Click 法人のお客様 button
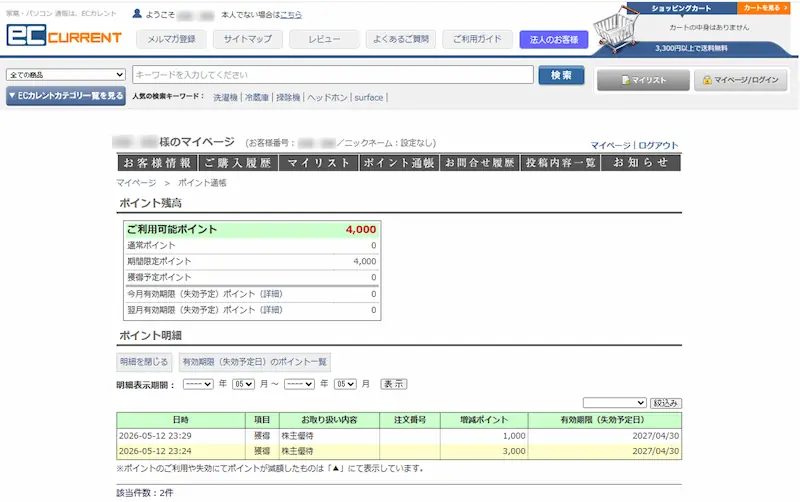 pos(554,39)
